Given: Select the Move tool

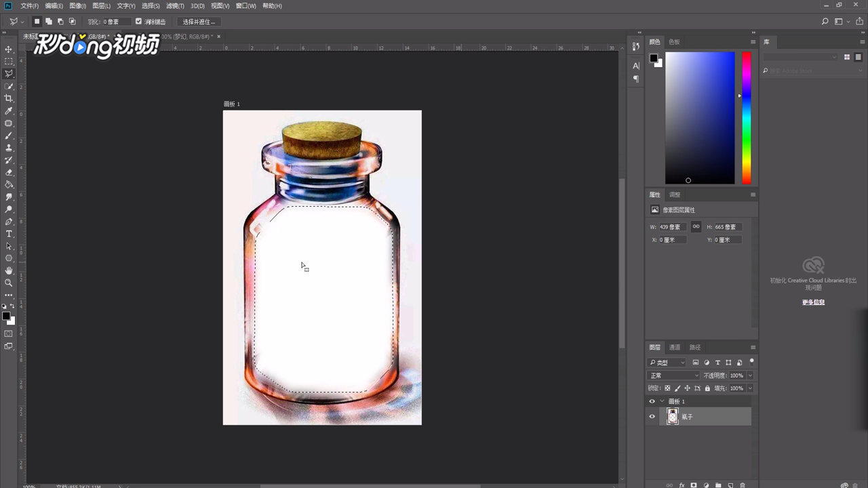Looking at the screenshot, I should click(9, 49).
